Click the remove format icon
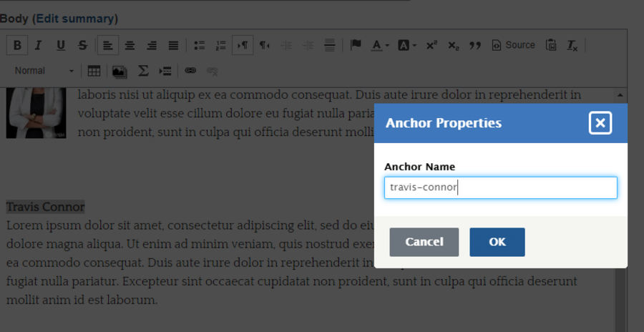644x332 pixels. 572,45
